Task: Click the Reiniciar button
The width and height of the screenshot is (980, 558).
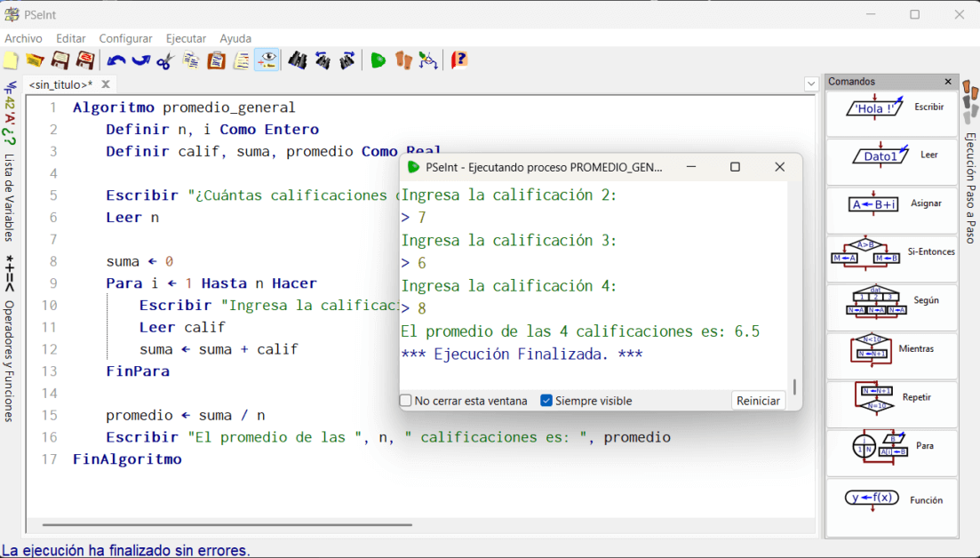Action: [758, 401]
